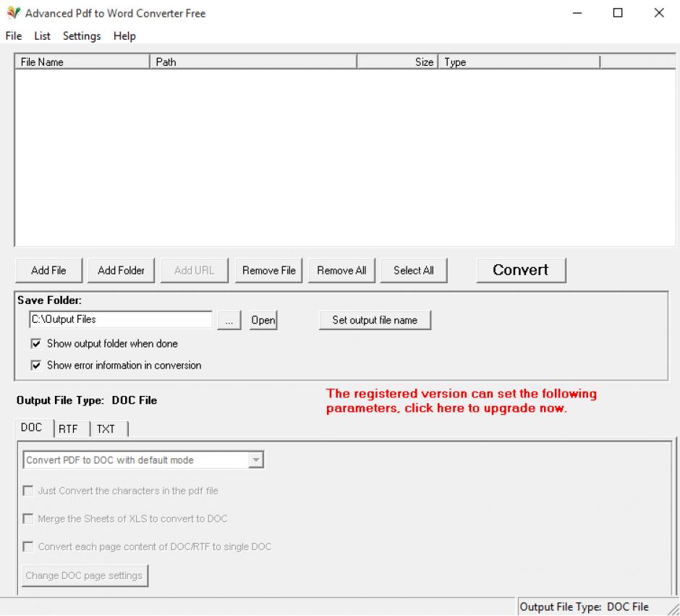Screen dimensions: 680x616
Task: Click the Select All button
Action: click(x=414, y=271)
